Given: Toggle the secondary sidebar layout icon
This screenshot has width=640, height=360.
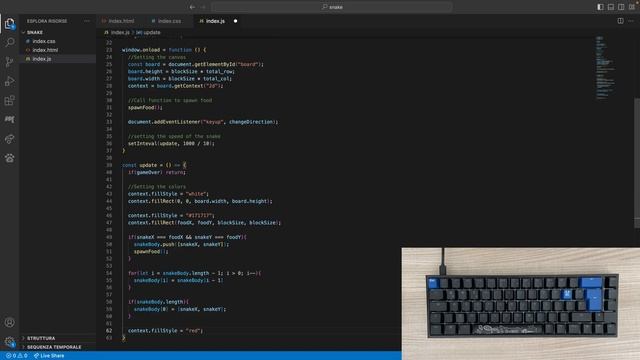Looking at the screenshot, I should click(x=621, y=7).
